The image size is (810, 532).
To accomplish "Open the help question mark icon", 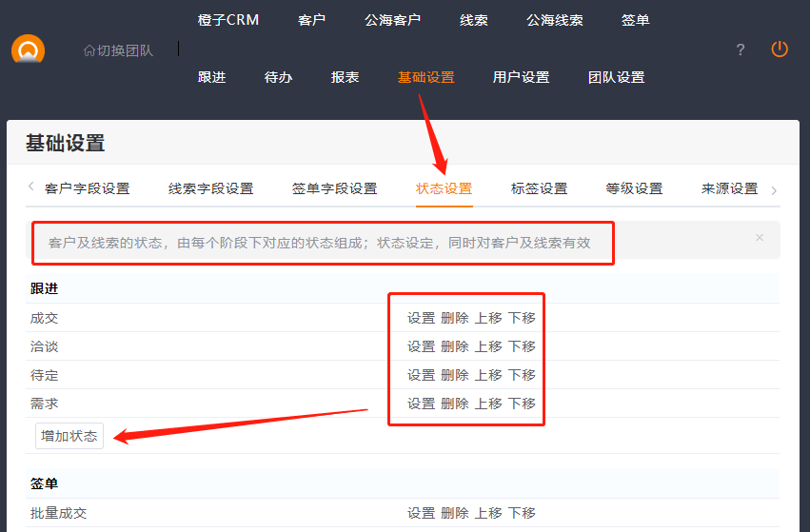I will point(741,49).
